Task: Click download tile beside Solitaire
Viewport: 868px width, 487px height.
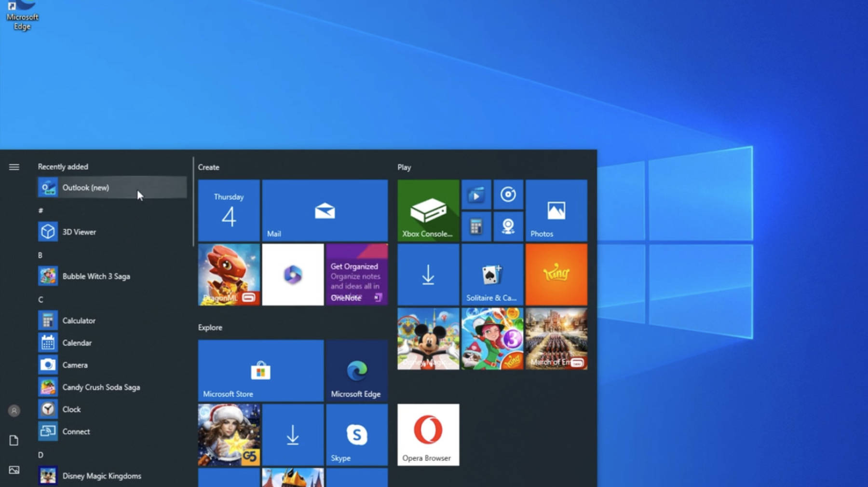Action: pos(428,275)
